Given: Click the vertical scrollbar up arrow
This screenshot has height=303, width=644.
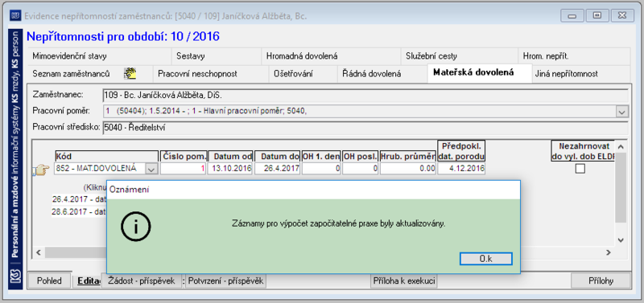Looking at the screenshot, I should coord(621,146).
